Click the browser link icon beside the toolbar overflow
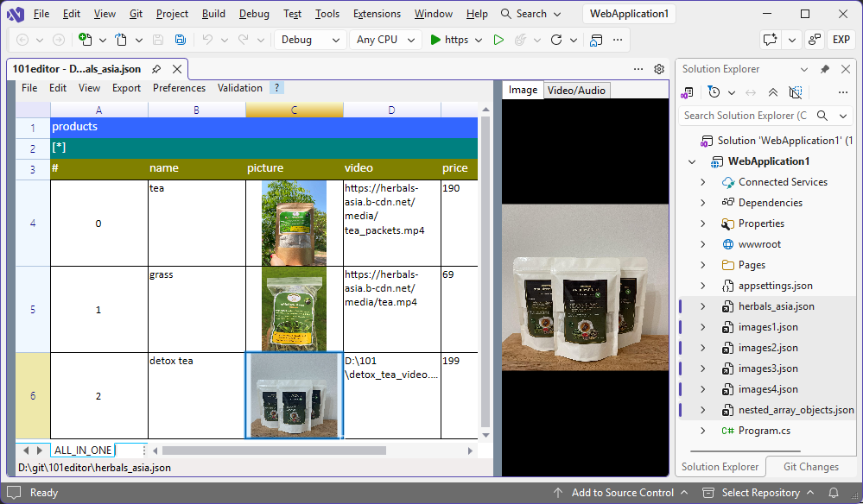This screenshot has height=504, width=863. tap(596, 40)
